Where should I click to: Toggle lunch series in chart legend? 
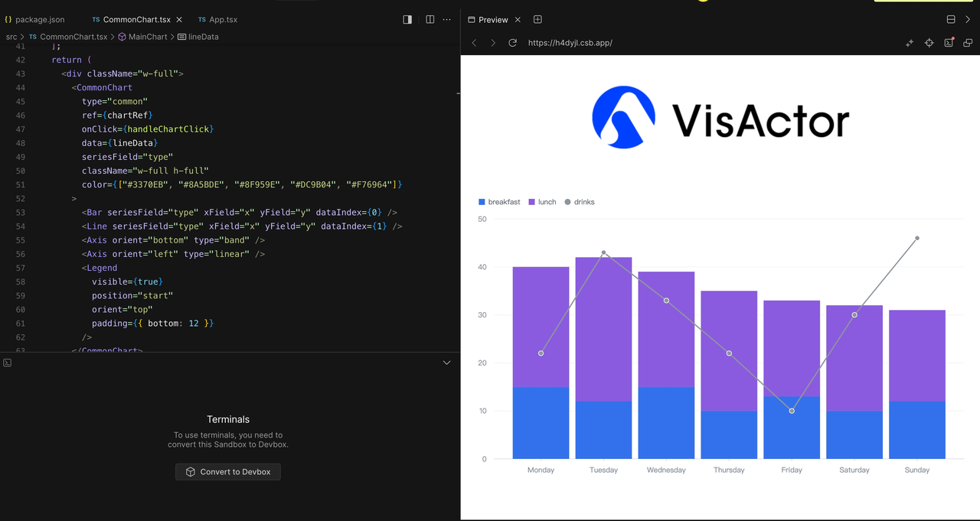(x=542, y=202)
